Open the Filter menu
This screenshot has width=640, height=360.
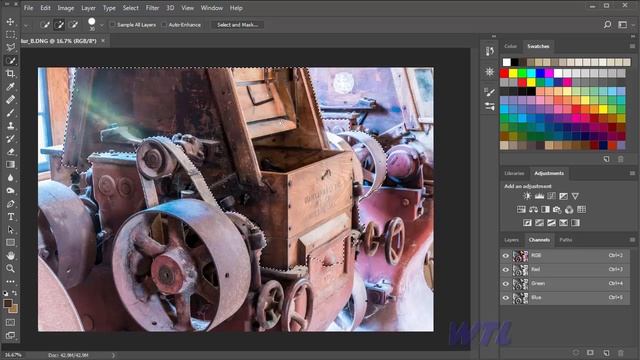[152, 8]
